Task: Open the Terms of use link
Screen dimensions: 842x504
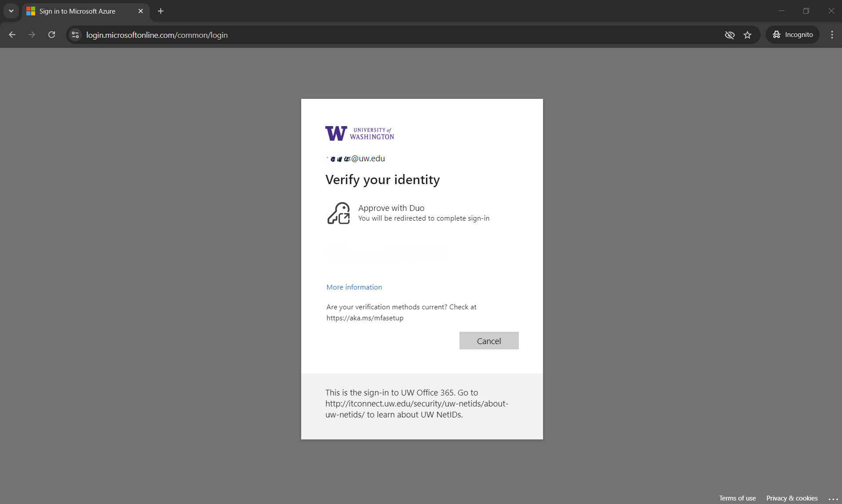Action: coord(737,498)
